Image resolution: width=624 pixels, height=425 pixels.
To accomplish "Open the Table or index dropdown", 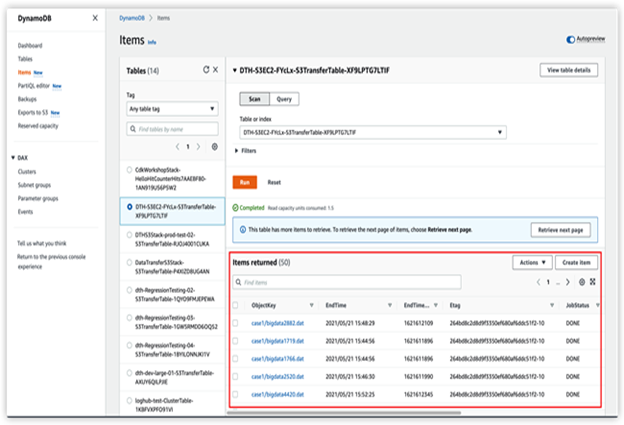I will 373,132.
